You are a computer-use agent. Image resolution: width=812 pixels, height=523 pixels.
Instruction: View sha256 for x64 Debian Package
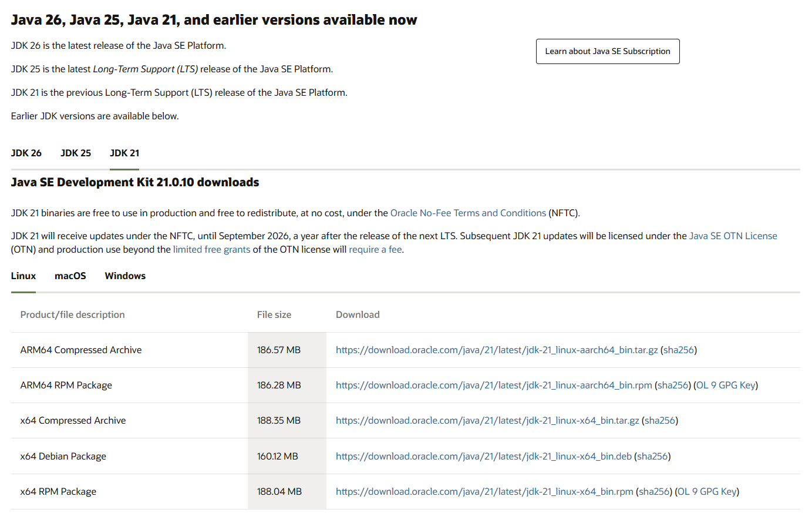pyautogui.click(x=652, y=457)
